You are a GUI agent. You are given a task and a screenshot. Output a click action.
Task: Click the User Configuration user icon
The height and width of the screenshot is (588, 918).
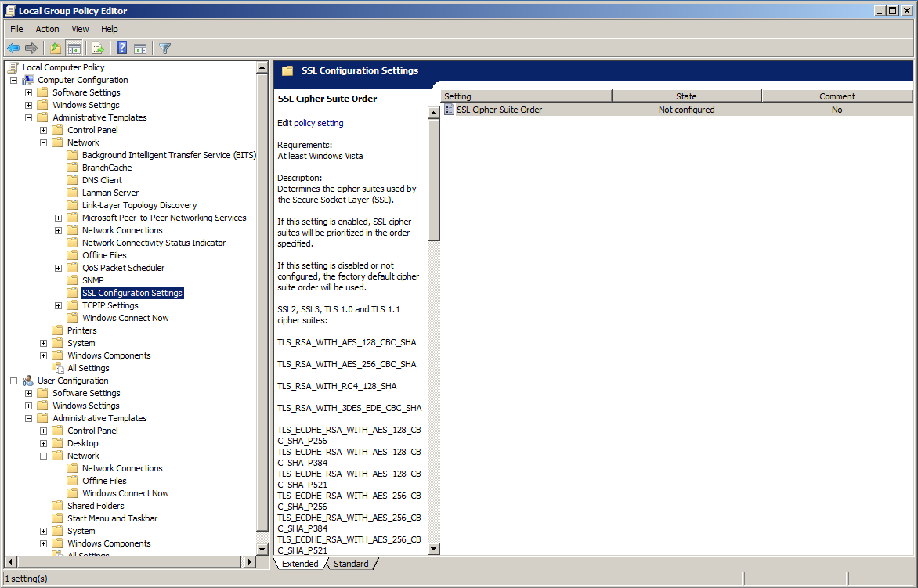click(28, 381)
